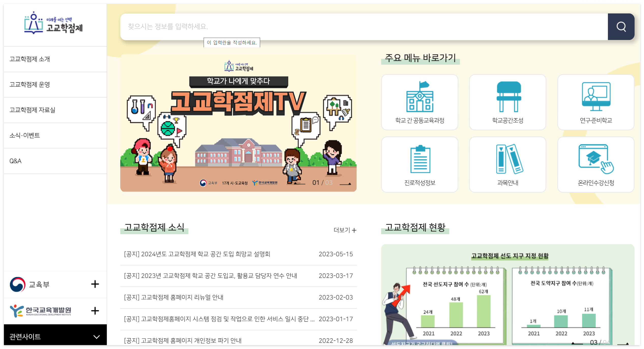Open 고교학점제 자료실 menu
The height and width of the screenshot is (349, 644).
click(x=55, y=110)
